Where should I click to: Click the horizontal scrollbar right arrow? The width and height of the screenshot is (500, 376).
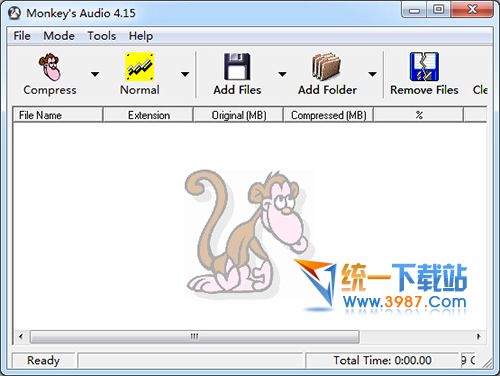pos(479,336)
